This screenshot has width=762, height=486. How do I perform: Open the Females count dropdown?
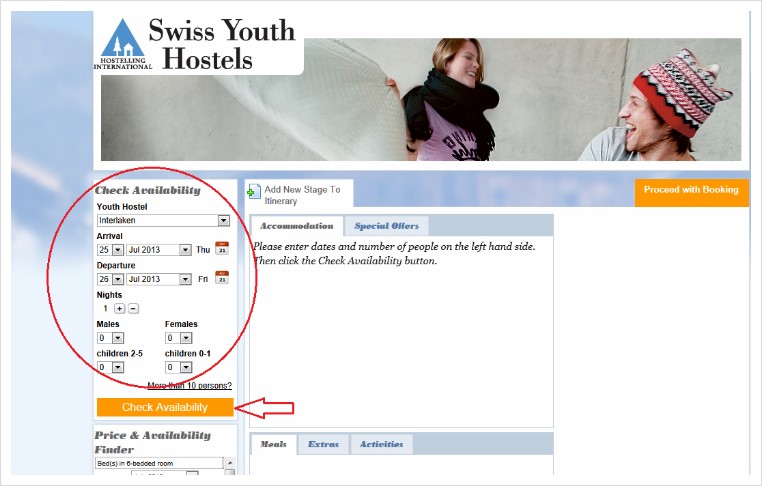click(x=178, y=338)
